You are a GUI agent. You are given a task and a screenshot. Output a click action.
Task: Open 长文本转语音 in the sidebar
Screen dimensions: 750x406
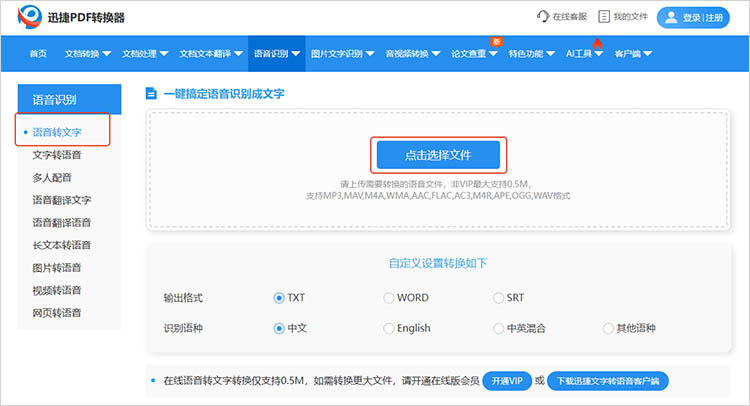(x=62, y=245)
